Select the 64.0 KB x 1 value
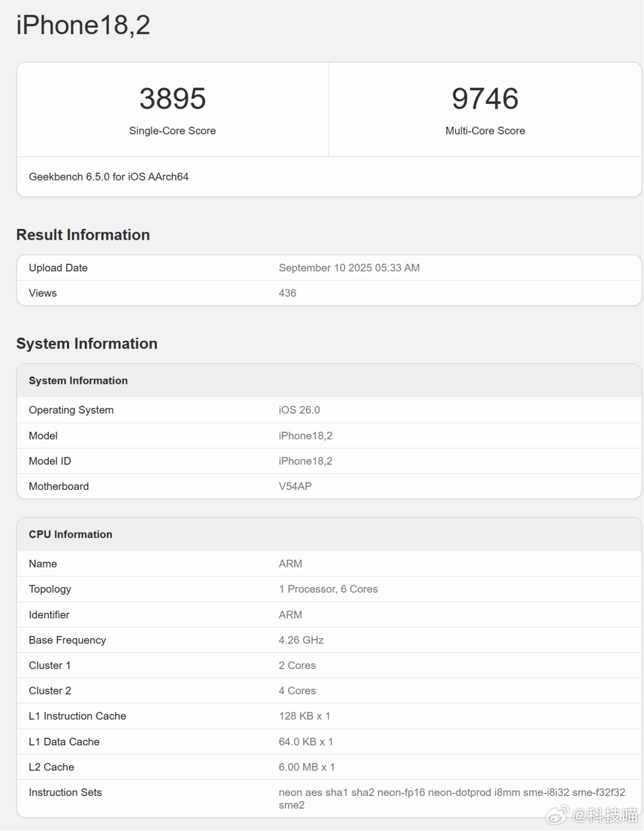The image size is (644, 831). tap(306, 742)
